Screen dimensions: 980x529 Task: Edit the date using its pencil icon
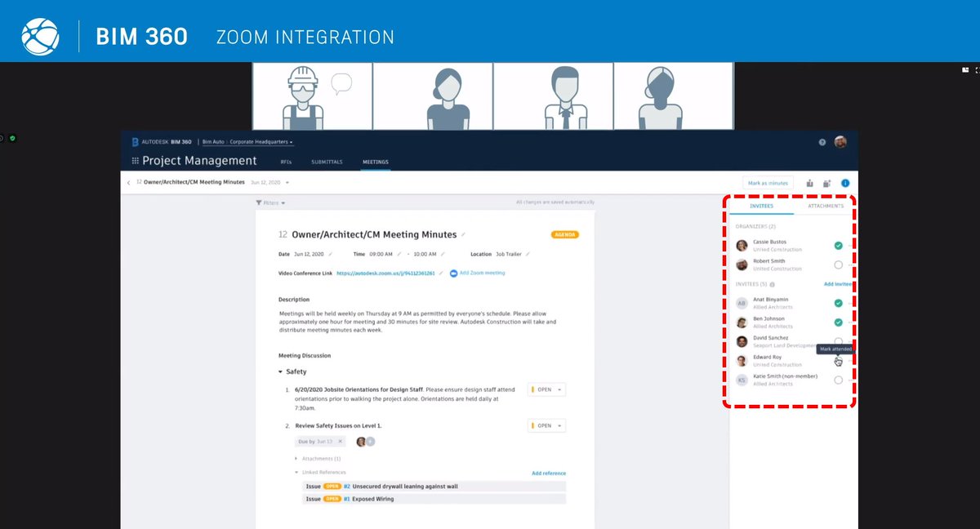[x=331, y=255]
